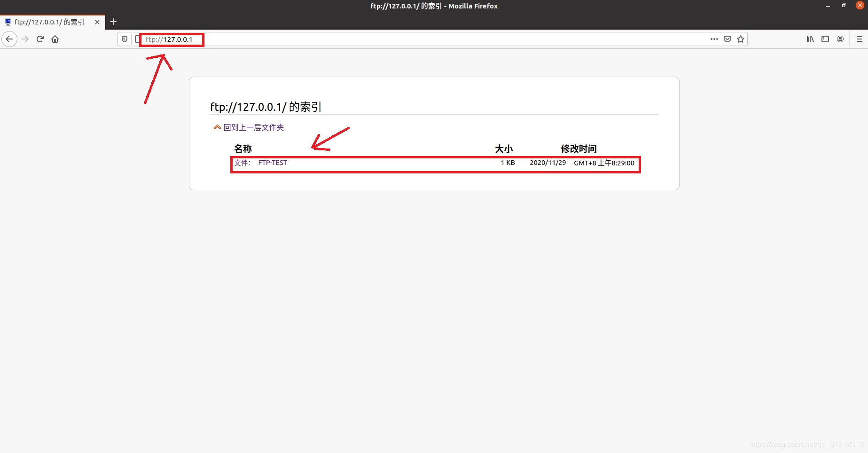Open a new tab with plus button

113,22
